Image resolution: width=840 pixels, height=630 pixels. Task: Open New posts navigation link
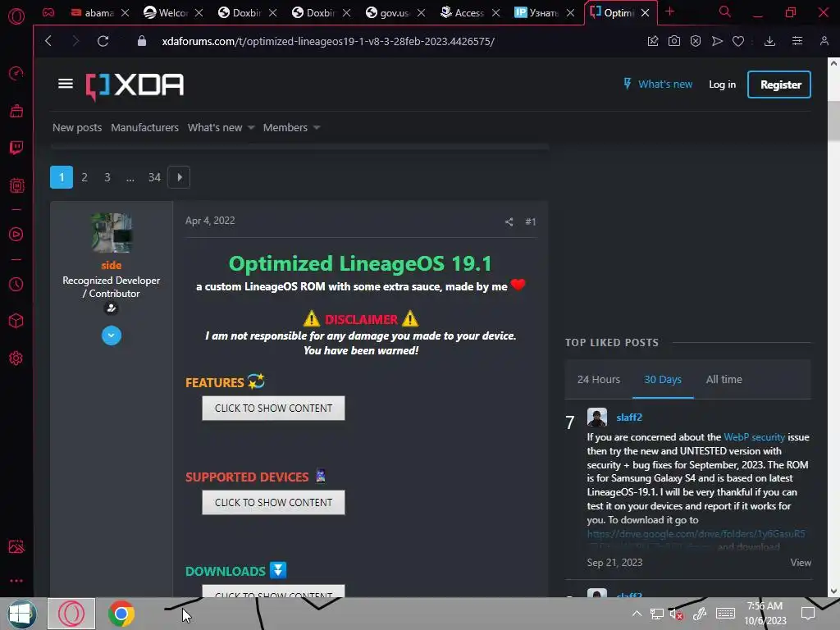pyautogui.click(x=77, y=127)
